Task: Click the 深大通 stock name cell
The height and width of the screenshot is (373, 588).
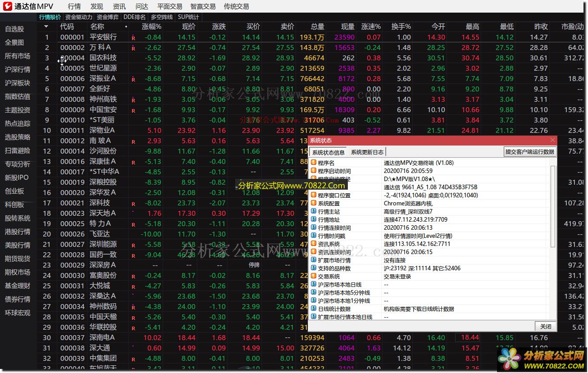Action: tap(100, 348)
